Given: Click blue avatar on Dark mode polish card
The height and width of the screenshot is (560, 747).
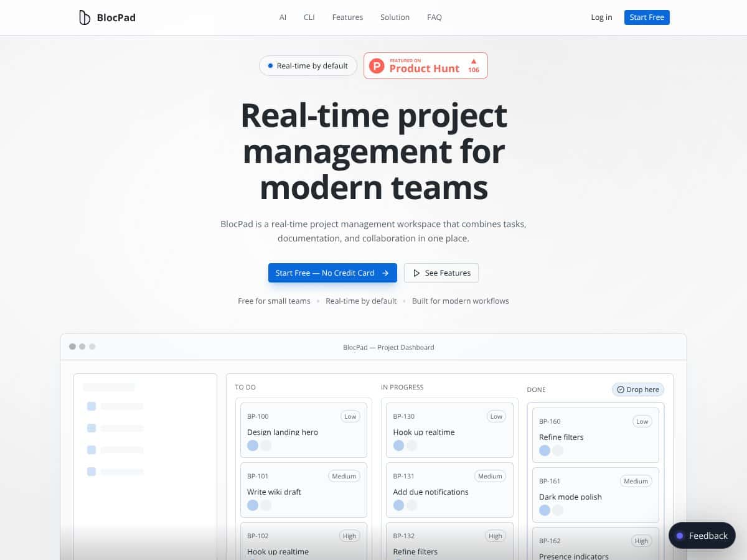Looking at the screenshot, I should coord(545,510).
